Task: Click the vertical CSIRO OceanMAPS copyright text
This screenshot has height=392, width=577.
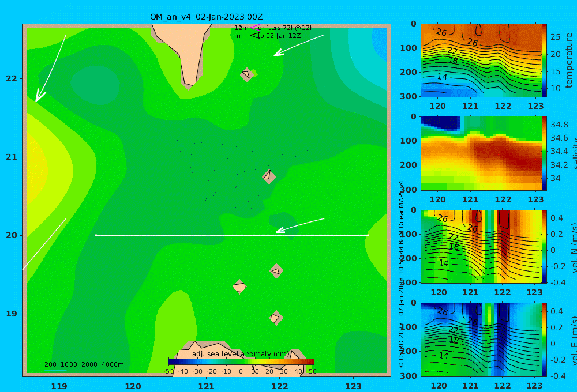Action: pos(402,274)
